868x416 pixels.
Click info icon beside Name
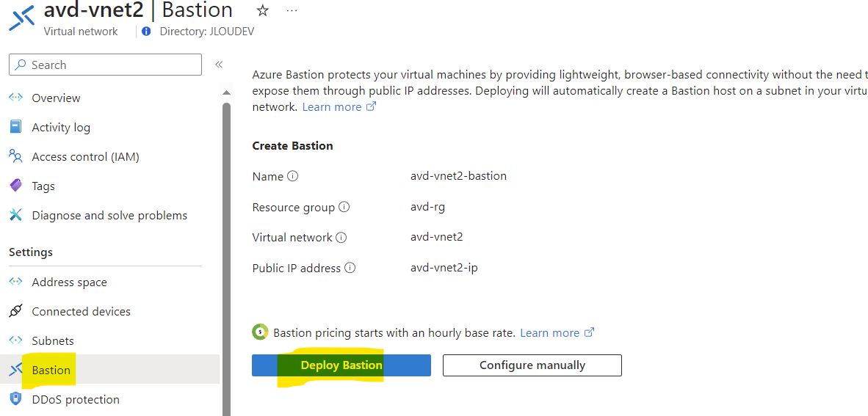pos(293,177)
